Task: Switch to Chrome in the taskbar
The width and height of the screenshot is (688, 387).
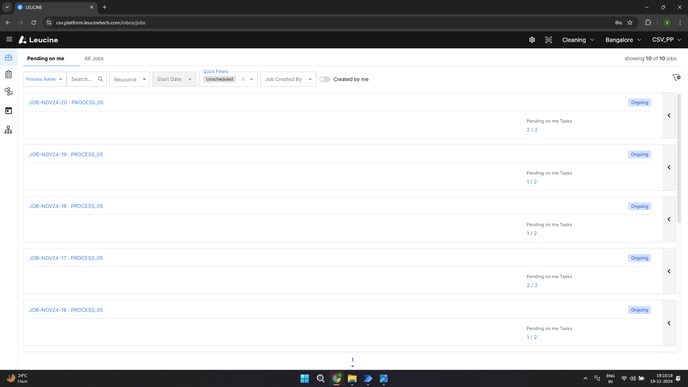Action: [x=337, y=378]
